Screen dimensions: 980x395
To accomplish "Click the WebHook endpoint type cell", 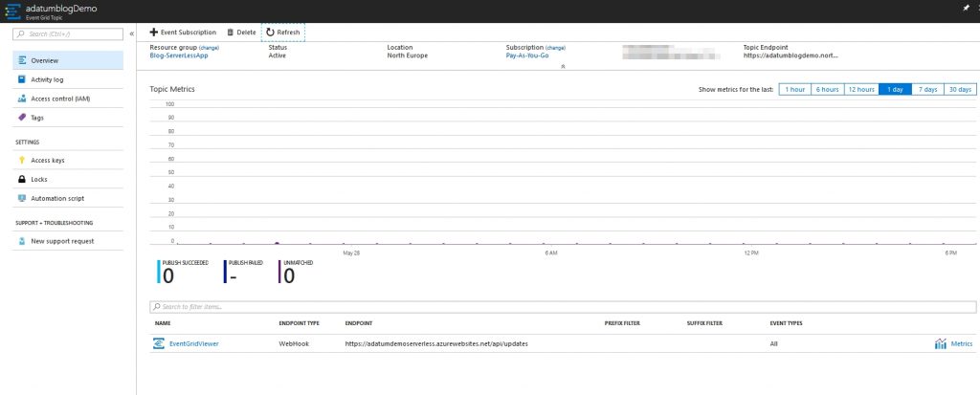I will click(x=294, y=343).
